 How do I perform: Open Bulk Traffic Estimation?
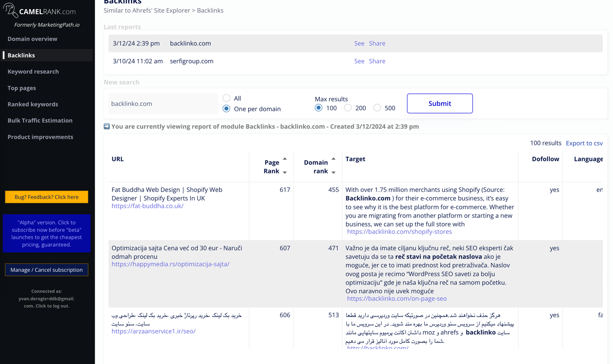click(x=40, y=120)
